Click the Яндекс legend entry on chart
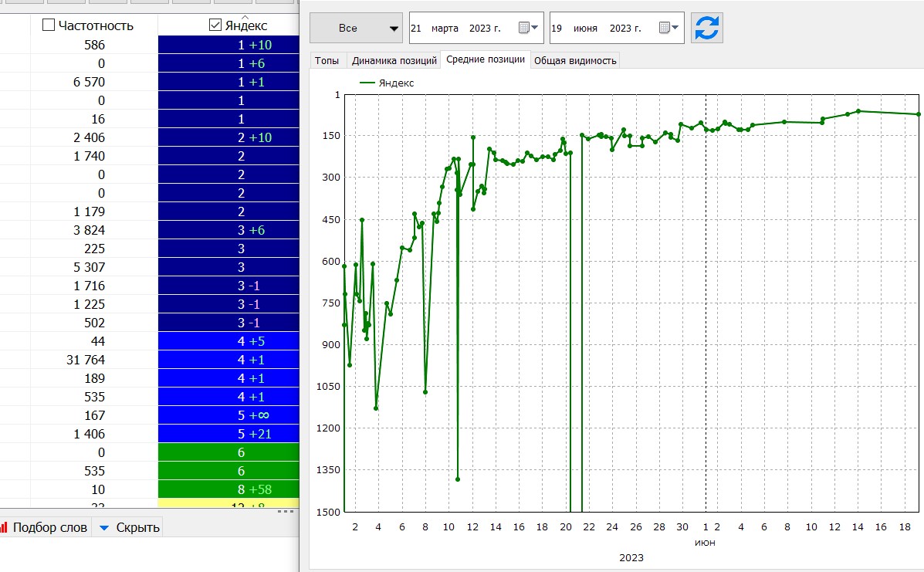 point(396,83)
